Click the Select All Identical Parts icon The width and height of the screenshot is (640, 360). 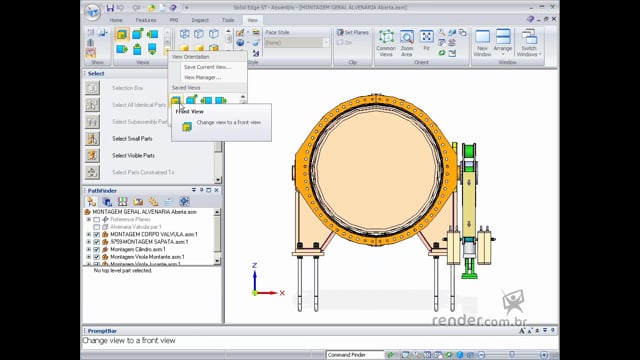tap(92, 105)
